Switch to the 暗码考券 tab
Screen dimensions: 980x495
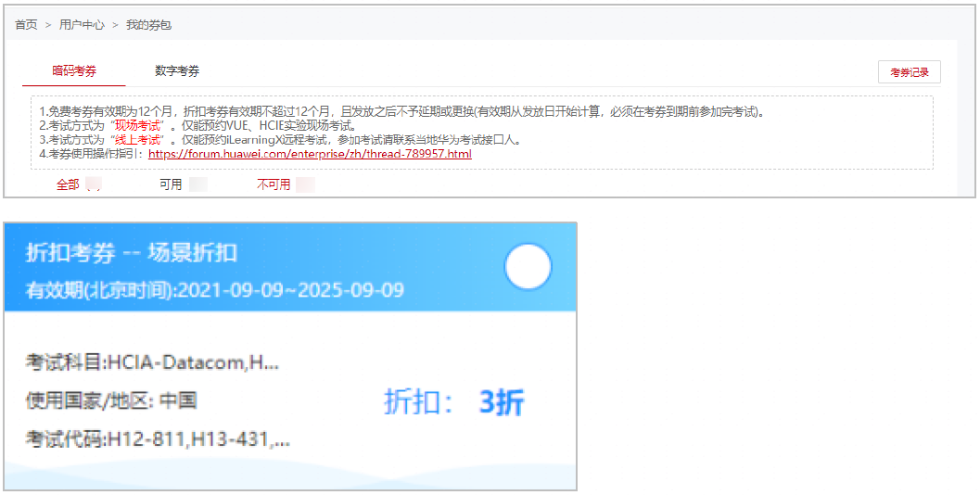[x=74, y=70]
